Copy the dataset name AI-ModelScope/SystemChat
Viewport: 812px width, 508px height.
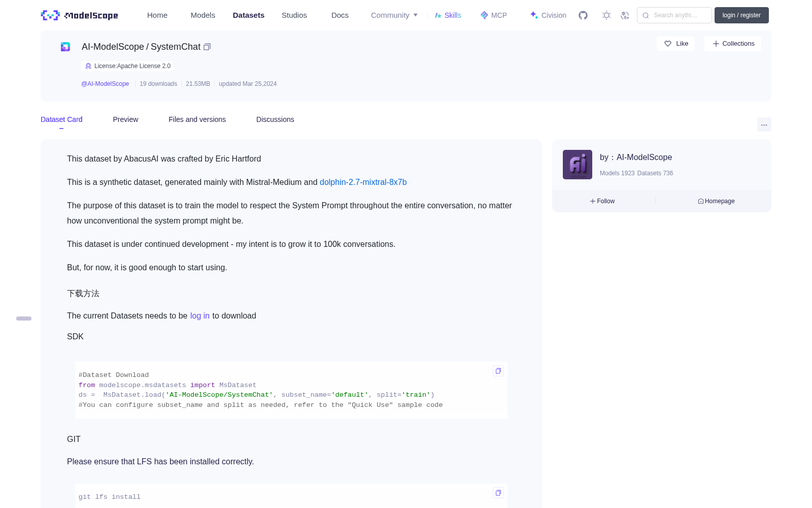(207, 47)
